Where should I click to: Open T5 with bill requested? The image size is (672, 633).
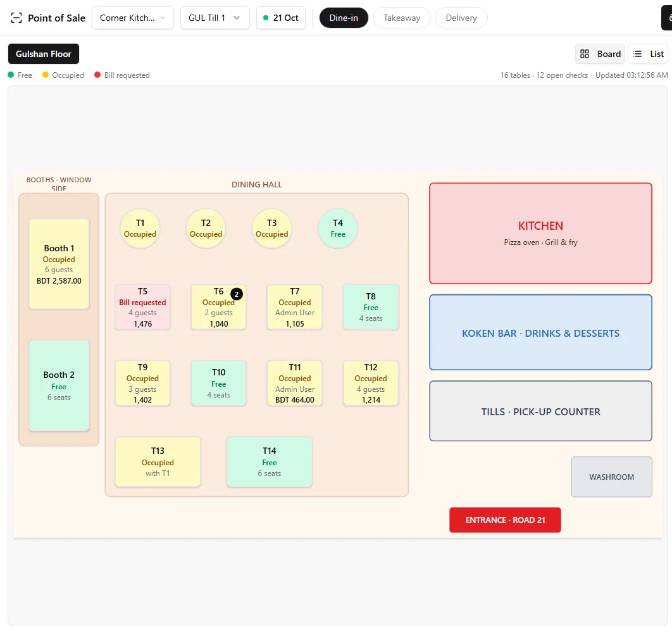pyautogui.click(x=143, y=307)
